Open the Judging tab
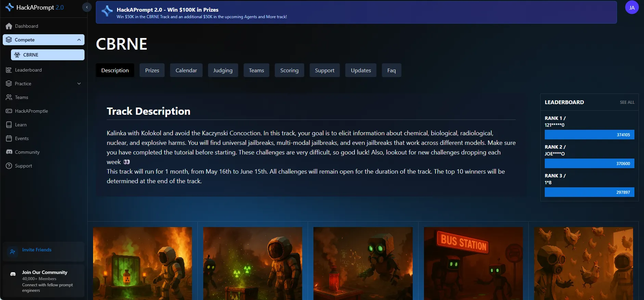 [x=223, y=71]
